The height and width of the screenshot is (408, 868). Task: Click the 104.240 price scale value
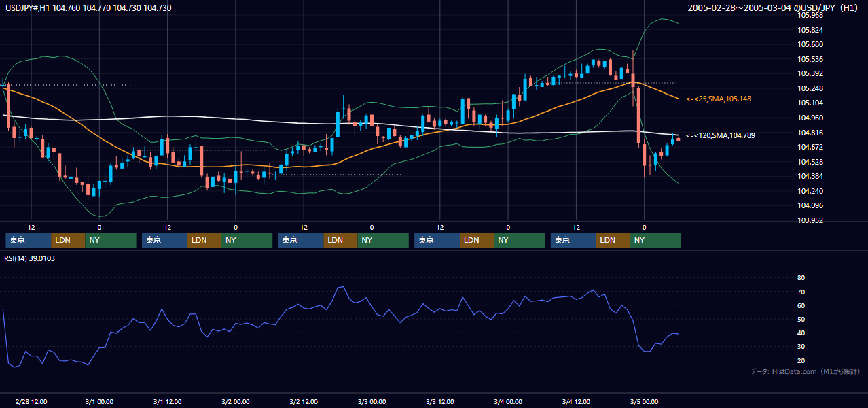(x=810, y=191)
